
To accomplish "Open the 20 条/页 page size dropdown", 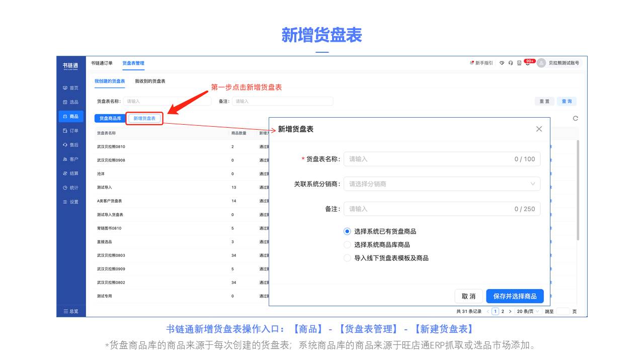I will pos(528,311).
